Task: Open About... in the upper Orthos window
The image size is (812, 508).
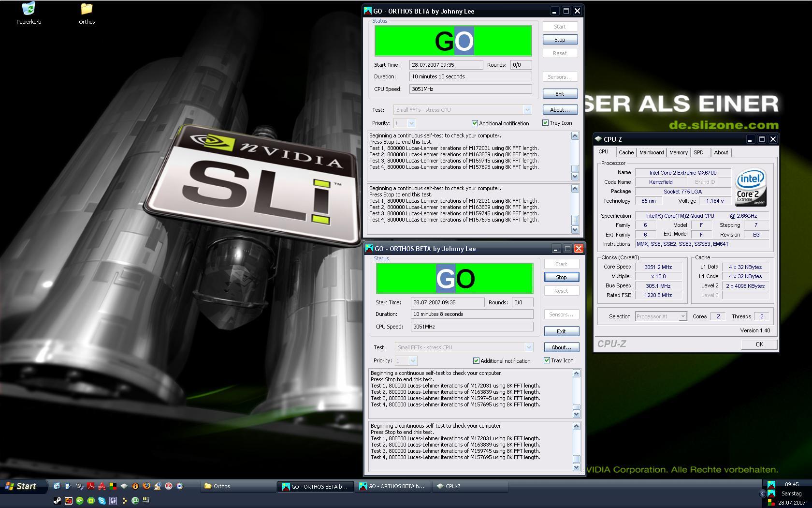Action: [560, 110]
